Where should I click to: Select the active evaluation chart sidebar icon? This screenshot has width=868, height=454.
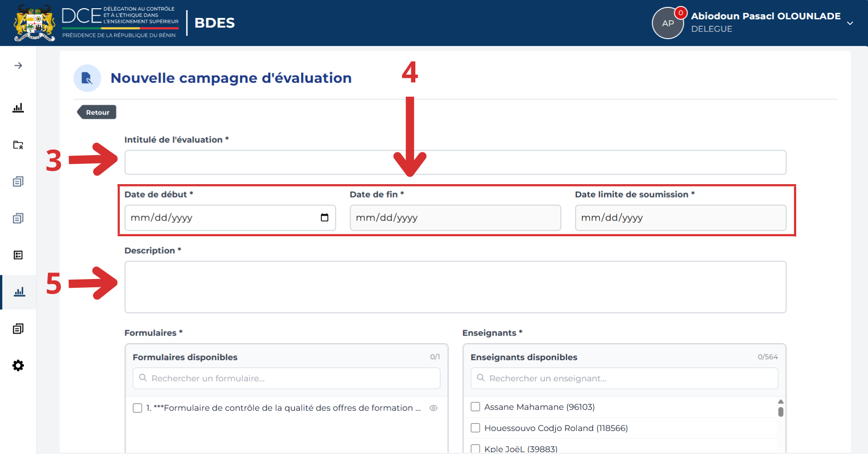pos(19,292)
